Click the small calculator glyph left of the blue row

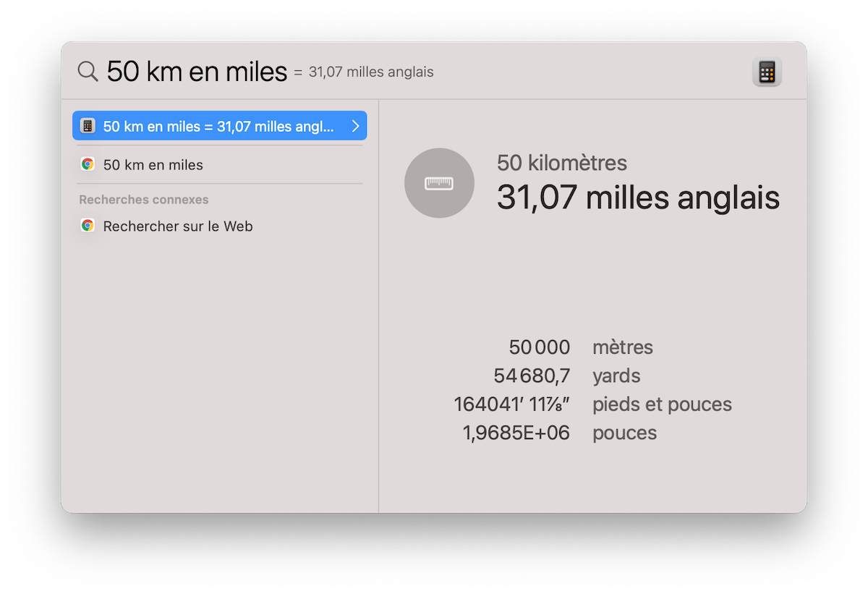[x=88, y=124]
